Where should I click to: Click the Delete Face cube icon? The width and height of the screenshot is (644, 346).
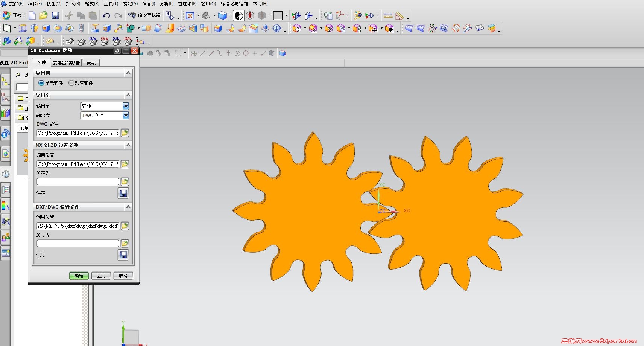tap(329, 28)
